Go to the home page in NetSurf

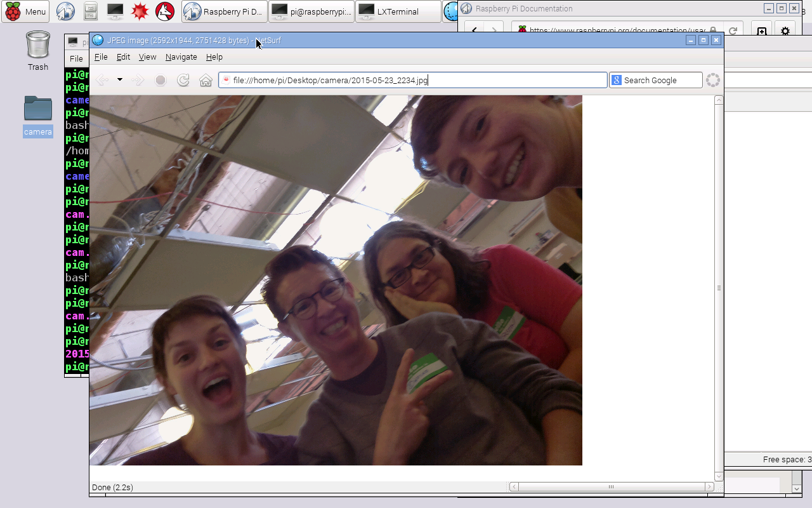(x=206, y=80)
